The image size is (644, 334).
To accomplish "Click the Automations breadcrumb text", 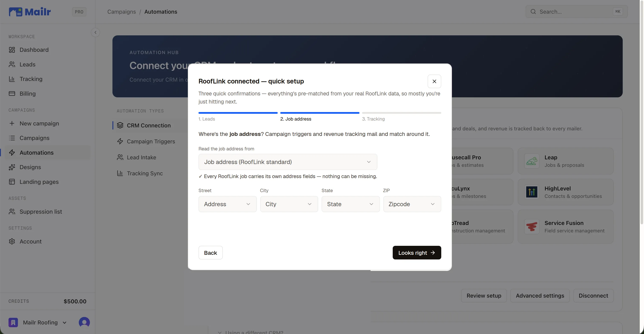I will click(161, 12).
